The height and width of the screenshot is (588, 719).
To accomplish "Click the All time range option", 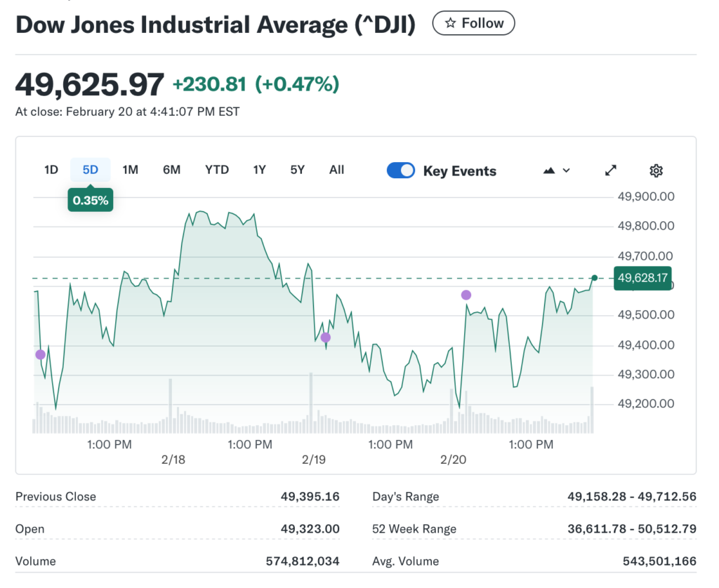I will [336, 170].
